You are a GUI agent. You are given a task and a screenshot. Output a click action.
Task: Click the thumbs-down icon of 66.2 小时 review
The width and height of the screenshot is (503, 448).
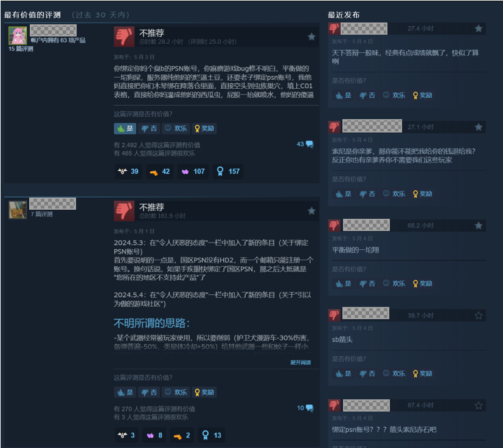pyautogui.click(x=334, y=225)
